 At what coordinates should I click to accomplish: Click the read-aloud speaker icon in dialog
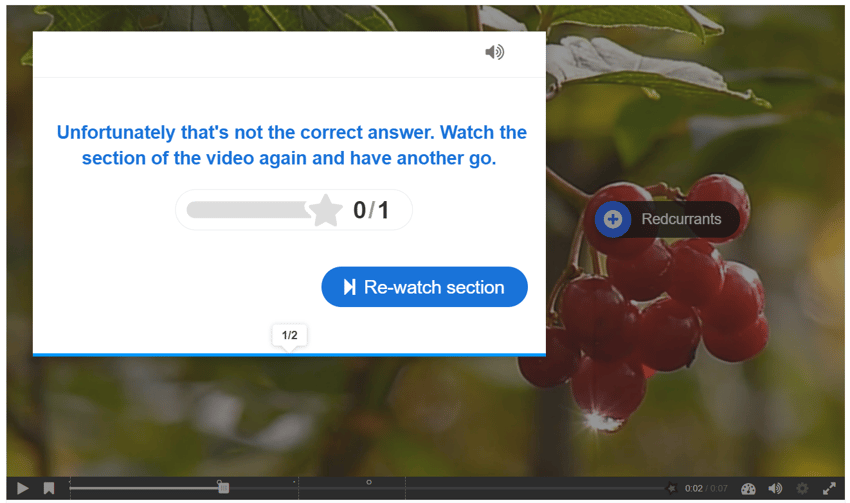coord(494,52)
